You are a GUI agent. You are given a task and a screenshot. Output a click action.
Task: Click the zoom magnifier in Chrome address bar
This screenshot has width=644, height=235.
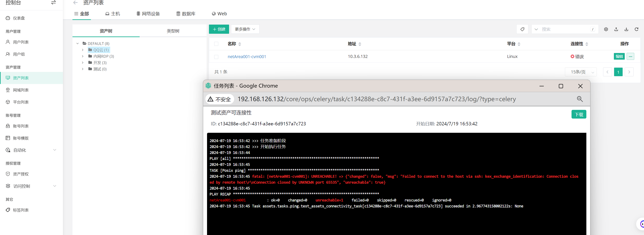(x=580, y=99)
